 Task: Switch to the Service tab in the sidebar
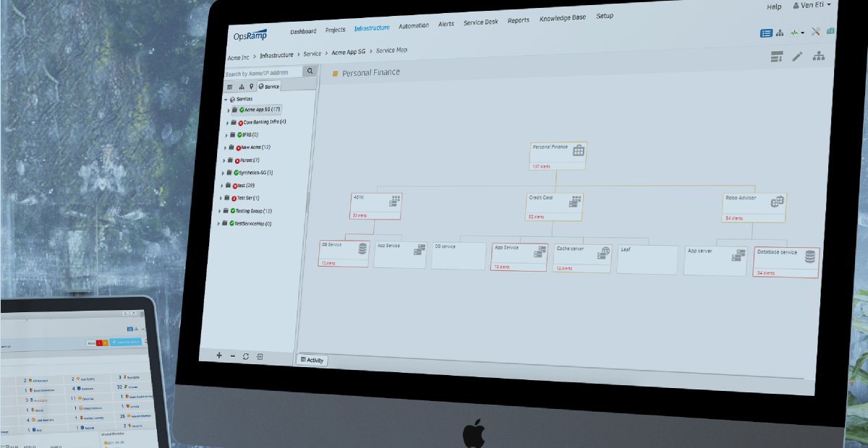coord(268,87)
